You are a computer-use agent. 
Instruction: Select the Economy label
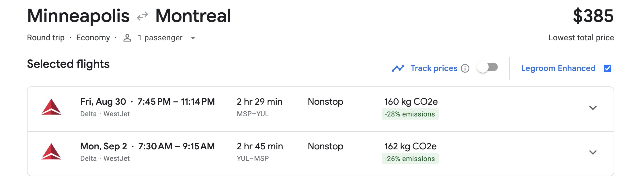click(x=93, y=37)
